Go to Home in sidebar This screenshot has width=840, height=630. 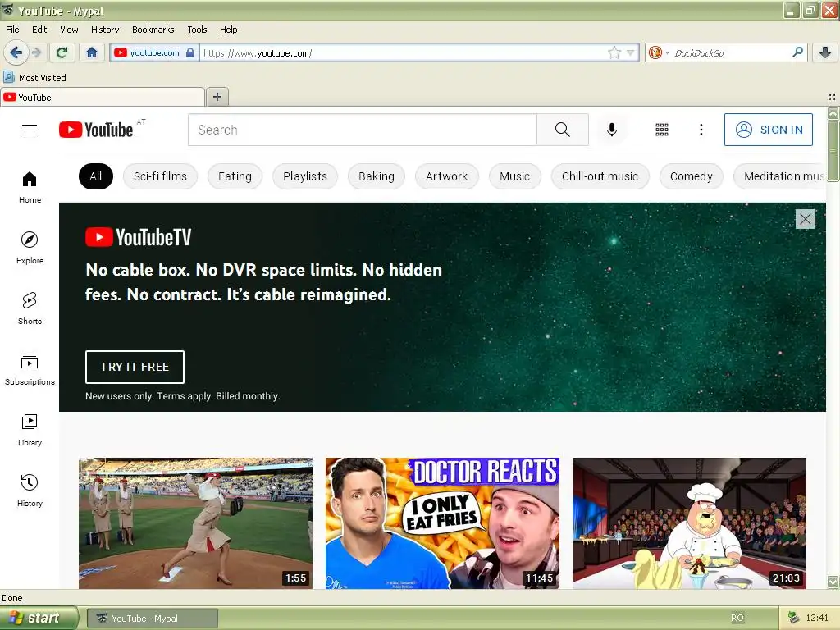(30, 187)
